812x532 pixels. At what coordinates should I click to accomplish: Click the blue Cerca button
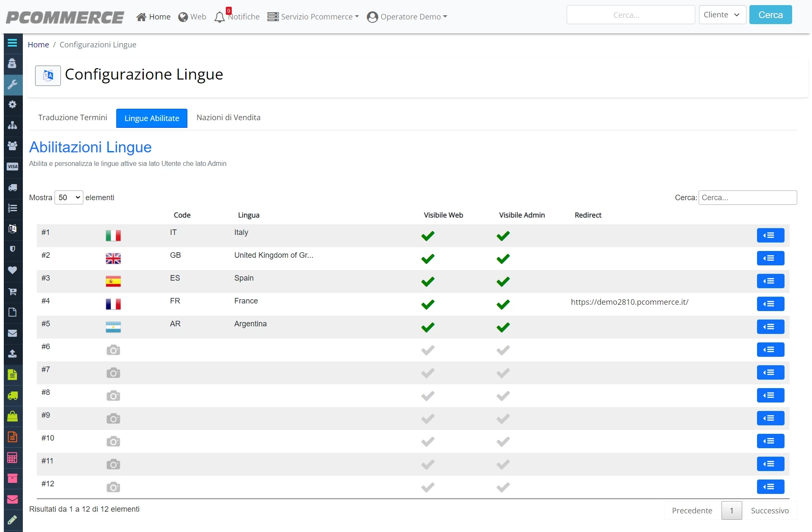[x=770, y=15]
